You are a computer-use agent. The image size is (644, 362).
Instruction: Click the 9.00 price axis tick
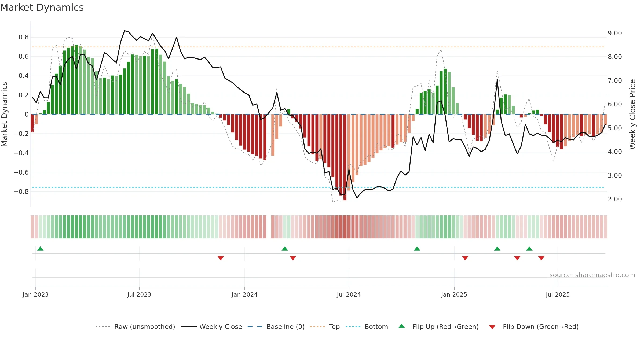pyautogui.click(x=615, y=33)
